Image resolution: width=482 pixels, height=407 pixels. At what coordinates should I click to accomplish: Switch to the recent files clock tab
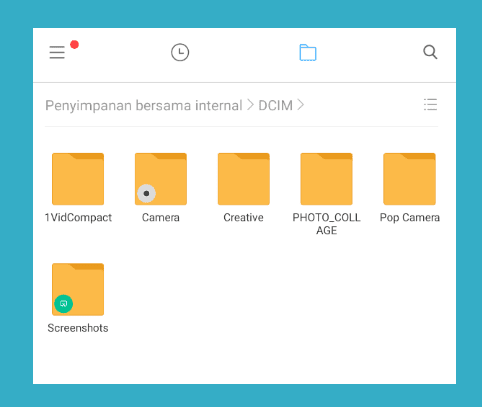click(x=180, y=52)
